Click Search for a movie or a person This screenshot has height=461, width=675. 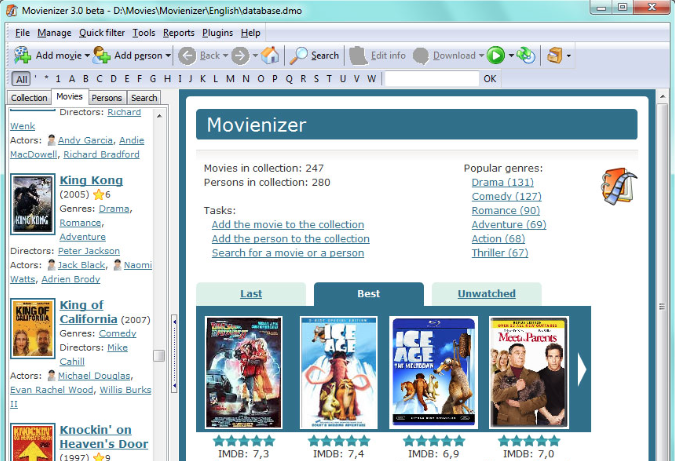coord(288,253)
